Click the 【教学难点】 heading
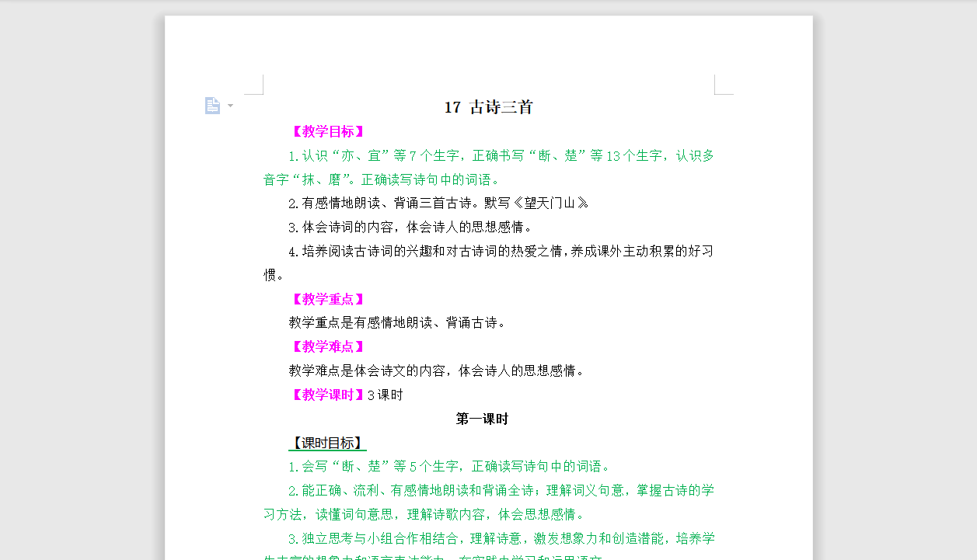This screenshot has height=560, width=977. tap(327, 346)
